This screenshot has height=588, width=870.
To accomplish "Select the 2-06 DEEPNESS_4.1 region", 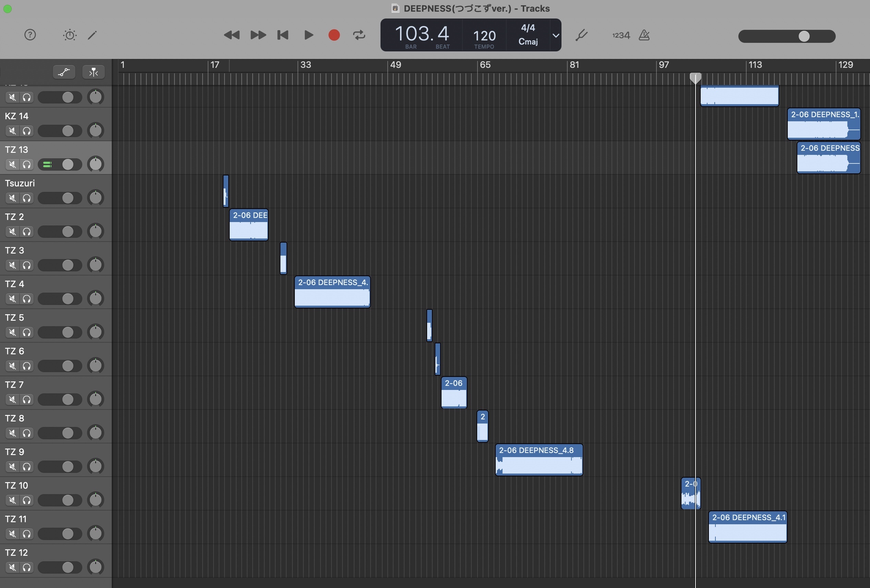I will pyautogui.click(x=748, y=527).
